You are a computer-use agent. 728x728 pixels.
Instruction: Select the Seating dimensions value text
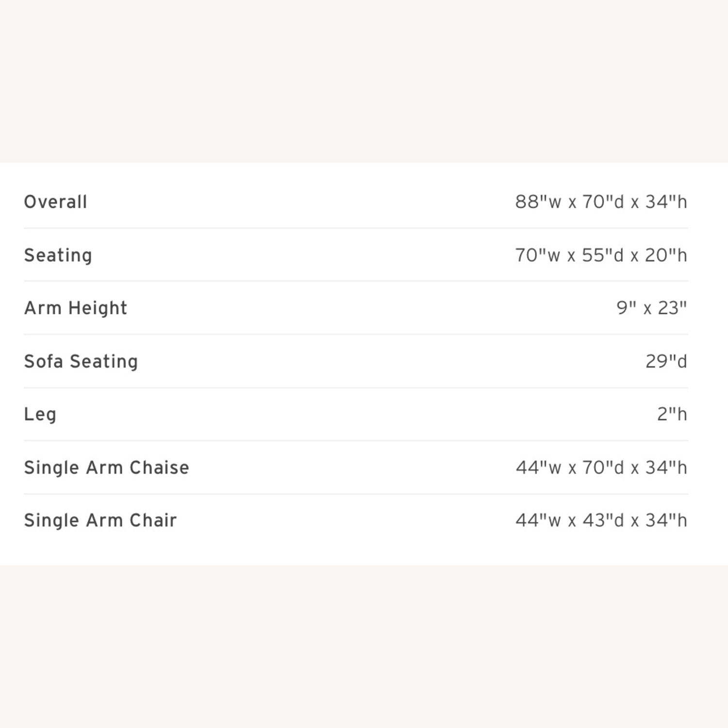[601, 255]
